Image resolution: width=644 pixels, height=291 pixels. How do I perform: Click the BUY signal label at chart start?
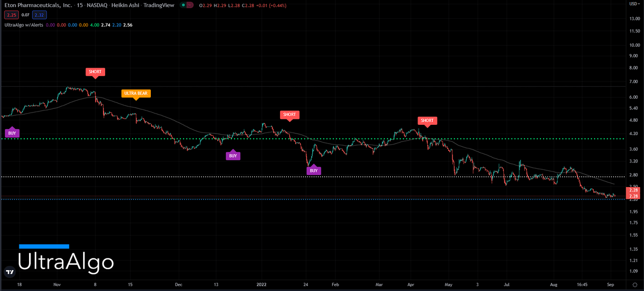12,133
